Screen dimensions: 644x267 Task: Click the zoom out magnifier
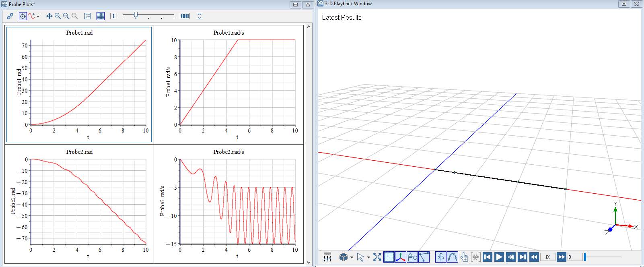[x=66, y=16]
